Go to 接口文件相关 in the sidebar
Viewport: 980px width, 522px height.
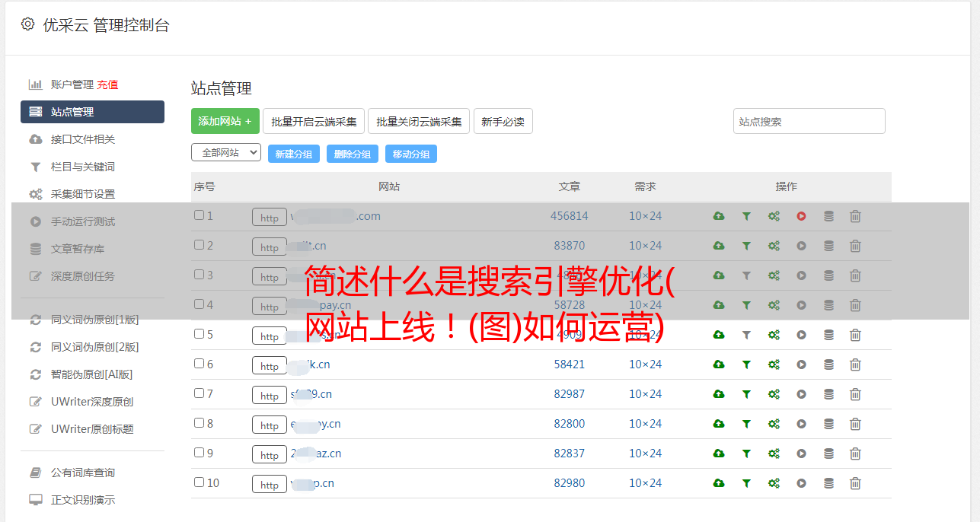(x=83, y=139)
